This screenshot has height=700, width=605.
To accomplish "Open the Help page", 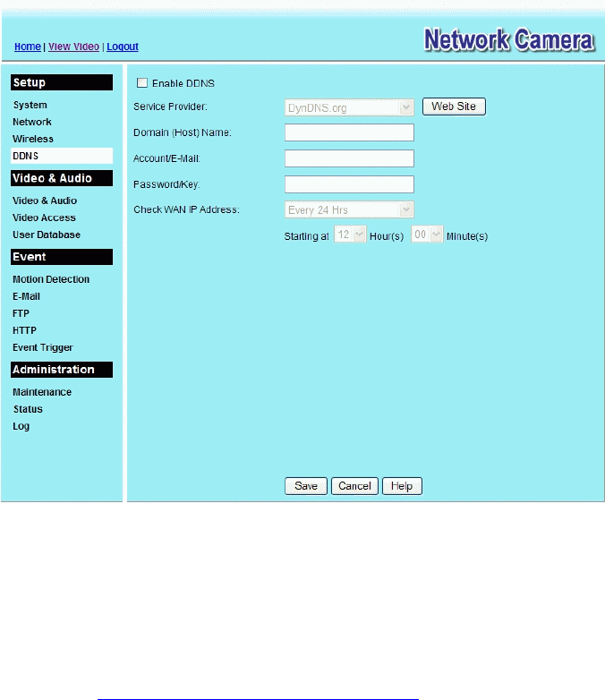I will point(402,486).
